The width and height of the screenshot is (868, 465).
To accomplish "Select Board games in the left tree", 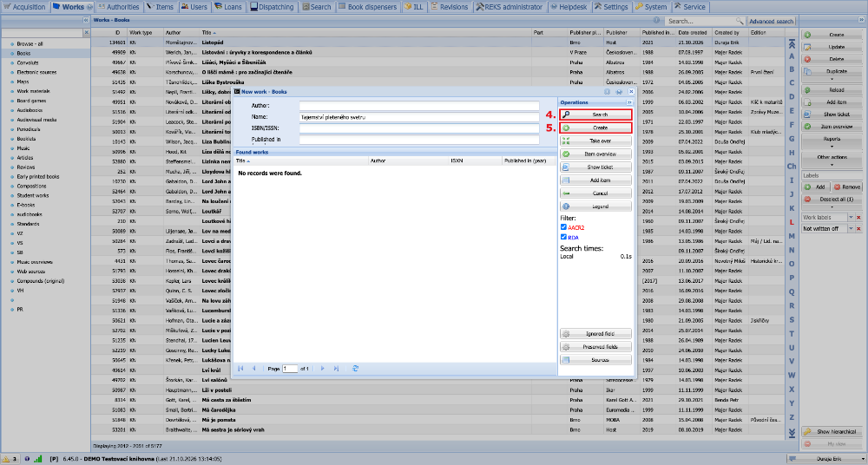I will tap(31, 101).
